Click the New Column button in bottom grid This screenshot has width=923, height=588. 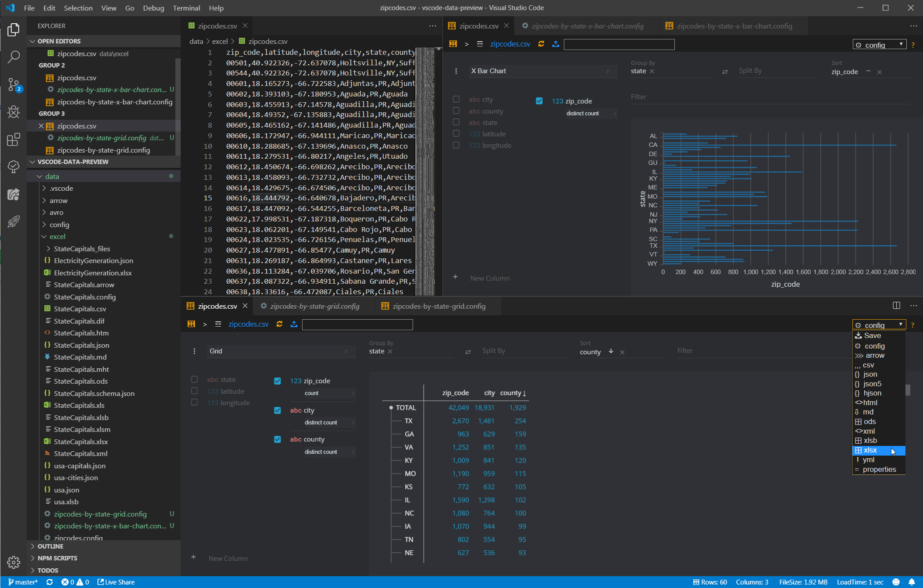point(228,558)
